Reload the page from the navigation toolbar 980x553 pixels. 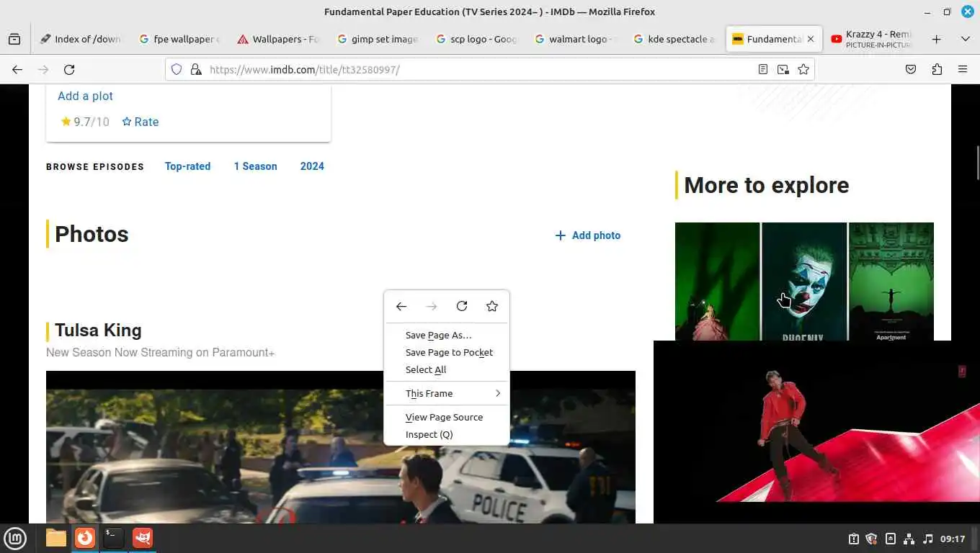[69, 70]
